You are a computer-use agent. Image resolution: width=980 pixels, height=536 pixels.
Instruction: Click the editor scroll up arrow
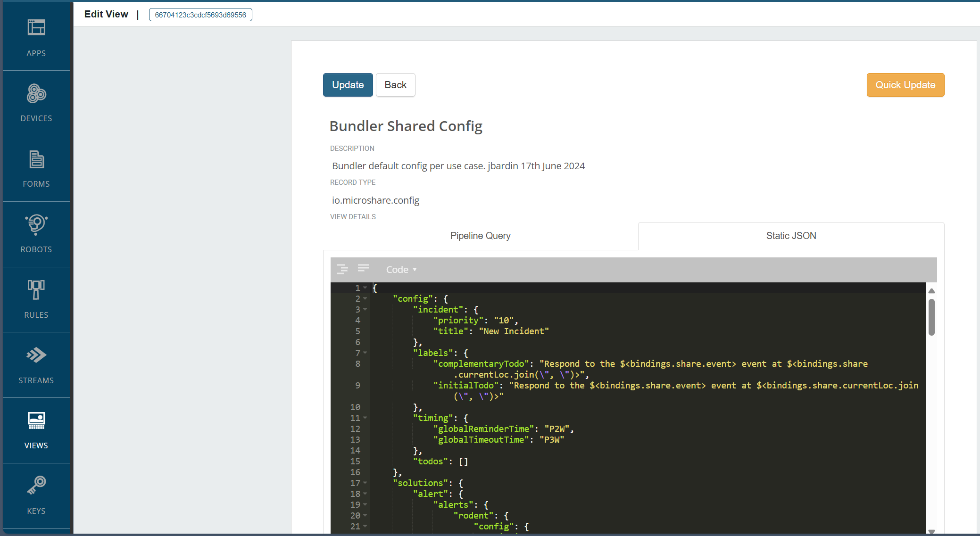931,291
